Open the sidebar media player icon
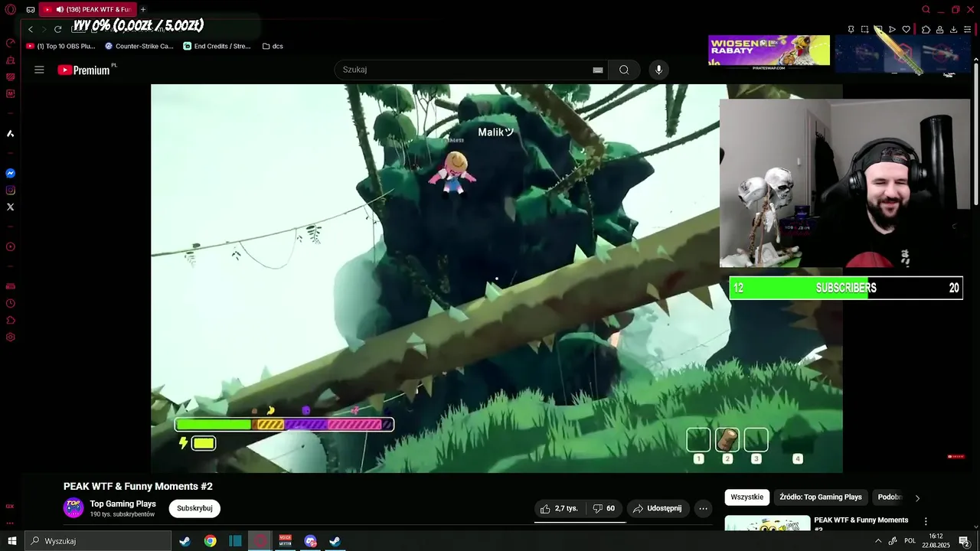The width and height of the screenshot is (980, 551). click(11, 247)
